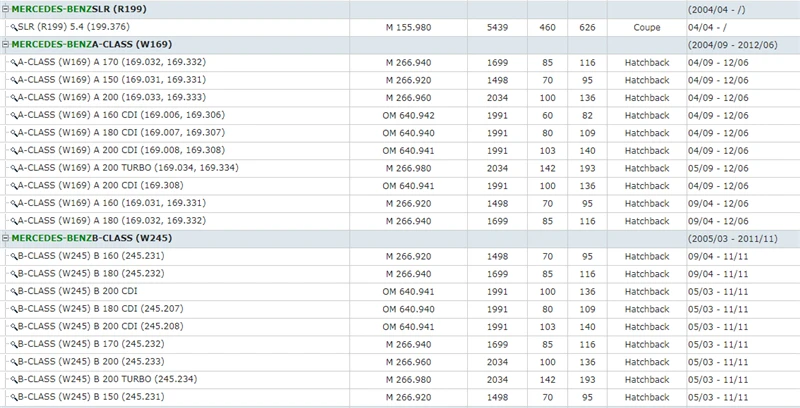Collapse the MERCEDES-BENZ B-CLASS (W245) group

[6, 238]
